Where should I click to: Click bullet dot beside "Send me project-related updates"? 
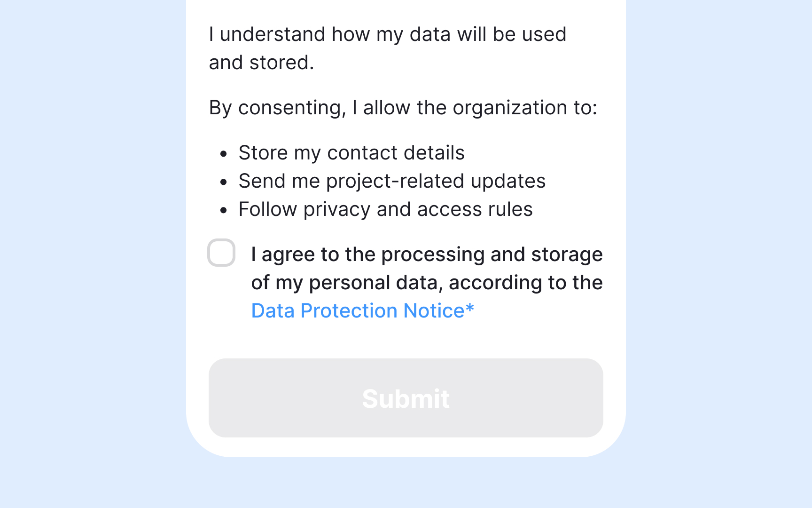224,182
